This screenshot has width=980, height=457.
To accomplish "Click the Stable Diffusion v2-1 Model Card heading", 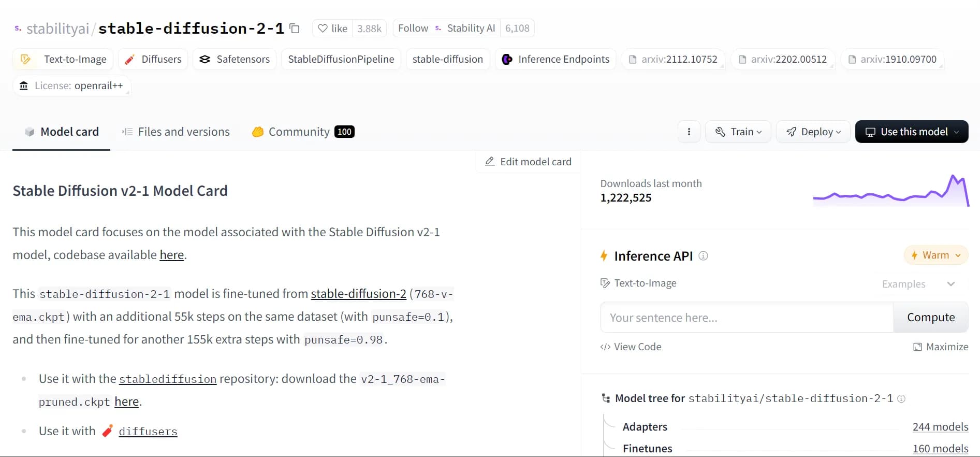I will click(120, 191).
